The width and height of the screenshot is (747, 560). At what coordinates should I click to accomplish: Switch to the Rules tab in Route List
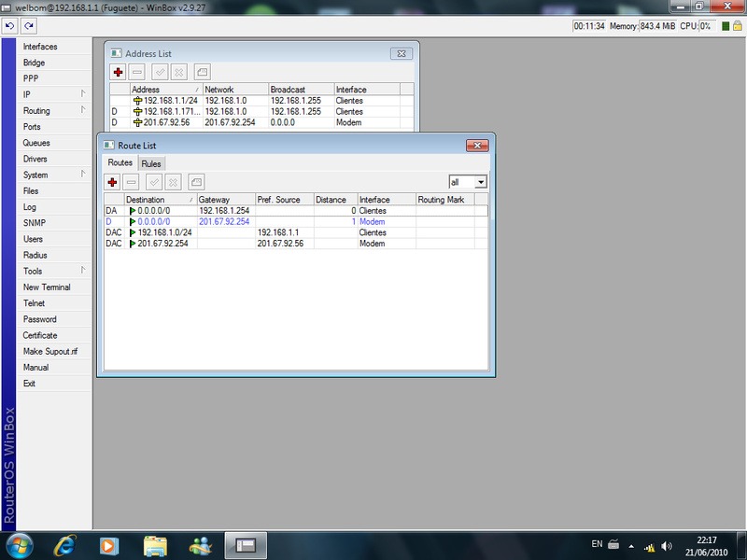(151, 163)
